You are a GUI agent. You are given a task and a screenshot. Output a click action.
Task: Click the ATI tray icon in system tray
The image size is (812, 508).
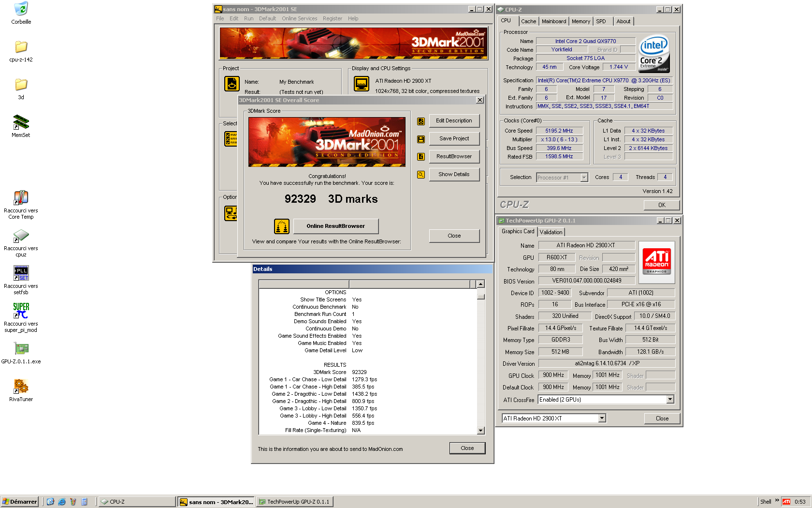(x=786, y=502)
